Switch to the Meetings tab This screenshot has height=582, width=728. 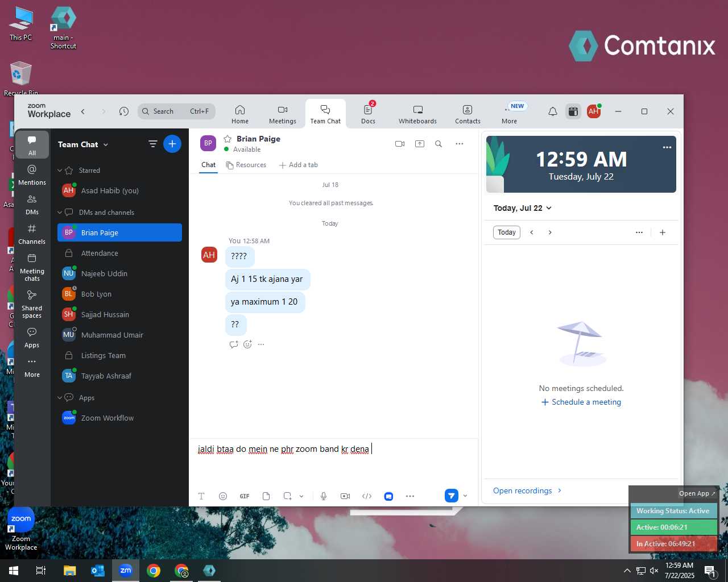[x=283, y=114]
